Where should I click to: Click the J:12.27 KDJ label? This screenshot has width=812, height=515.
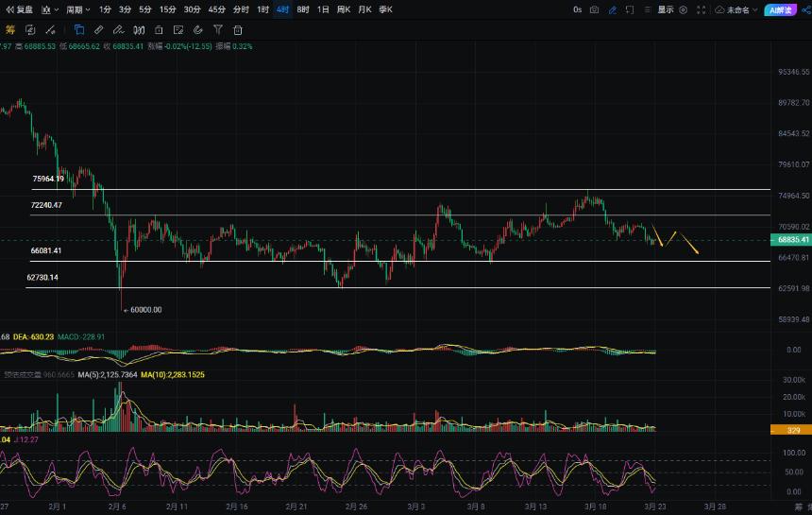[x=25, y=439]
